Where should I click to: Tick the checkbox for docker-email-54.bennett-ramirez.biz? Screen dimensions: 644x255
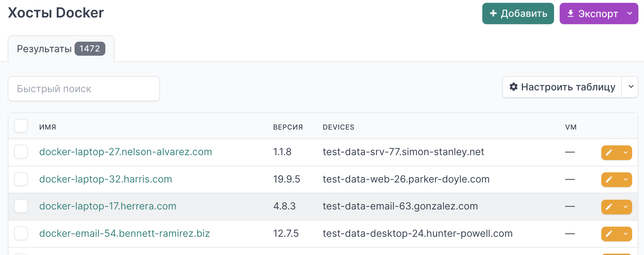tap(21, 233)
